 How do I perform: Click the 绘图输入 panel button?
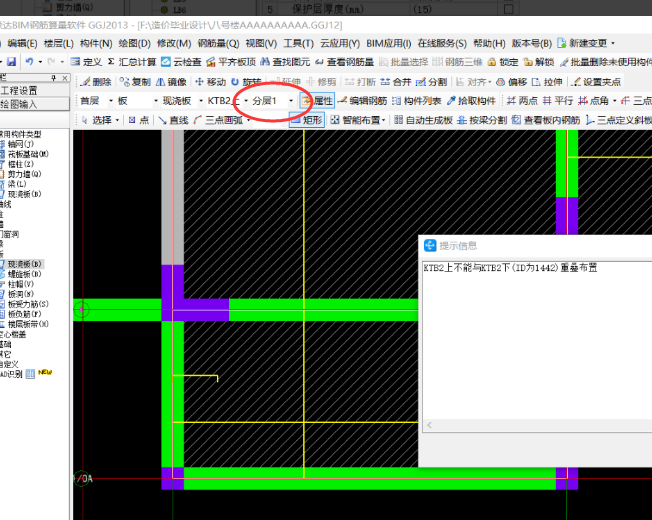[x=35, y=104]
